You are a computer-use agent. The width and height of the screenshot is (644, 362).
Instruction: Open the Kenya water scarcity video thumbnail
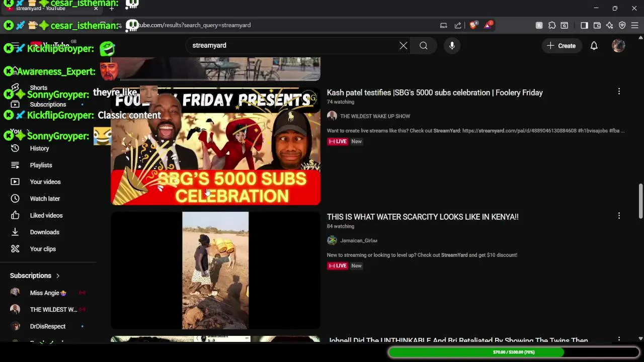[215, 270]
